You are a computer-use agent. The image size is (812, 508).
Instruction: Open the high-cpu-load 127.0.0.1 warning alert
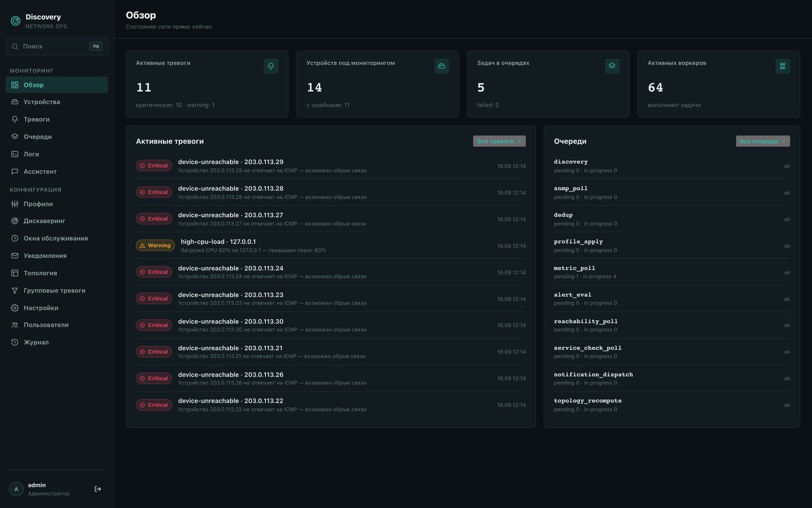coord(331,246)
